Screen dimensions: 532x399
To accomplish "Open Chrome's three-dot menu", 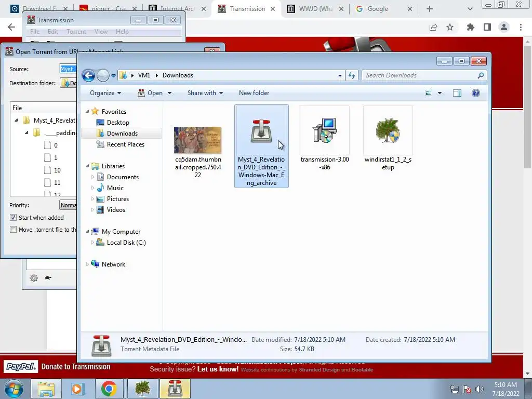I will (521, 27).
